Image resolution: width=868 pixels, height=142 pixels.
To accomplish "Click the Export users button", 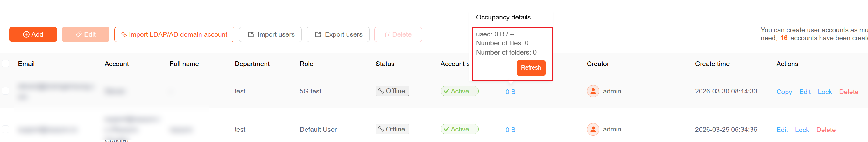I will (338, 34).
